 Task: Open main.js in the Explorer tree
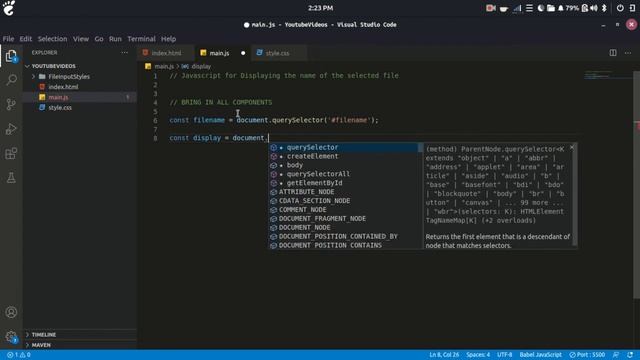(58, 97)
